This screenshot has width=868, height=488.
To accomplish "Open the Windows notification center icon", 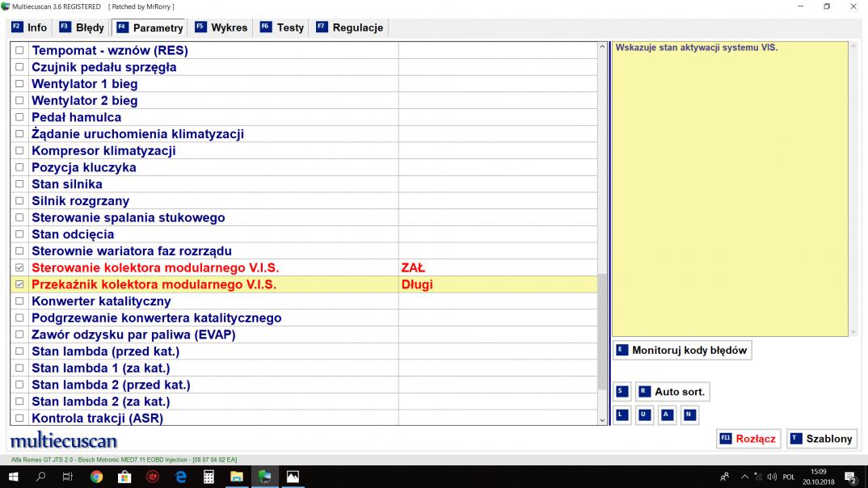I will 850,477.
